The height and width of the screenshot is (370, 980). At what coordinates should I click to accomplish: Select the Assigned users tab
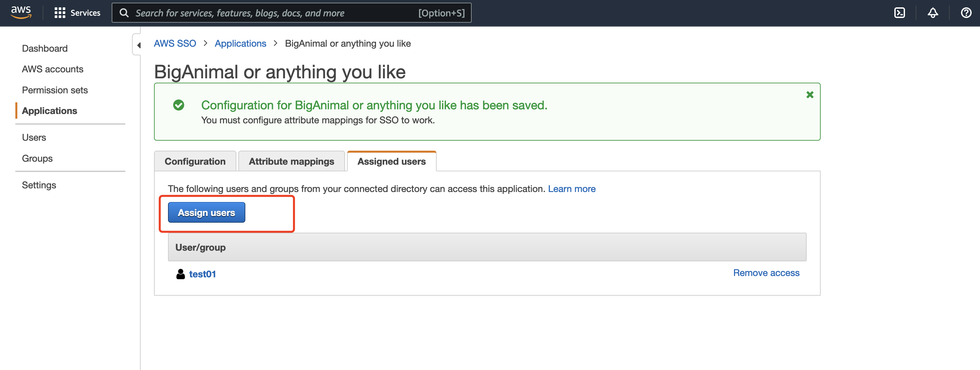(391, 161)
